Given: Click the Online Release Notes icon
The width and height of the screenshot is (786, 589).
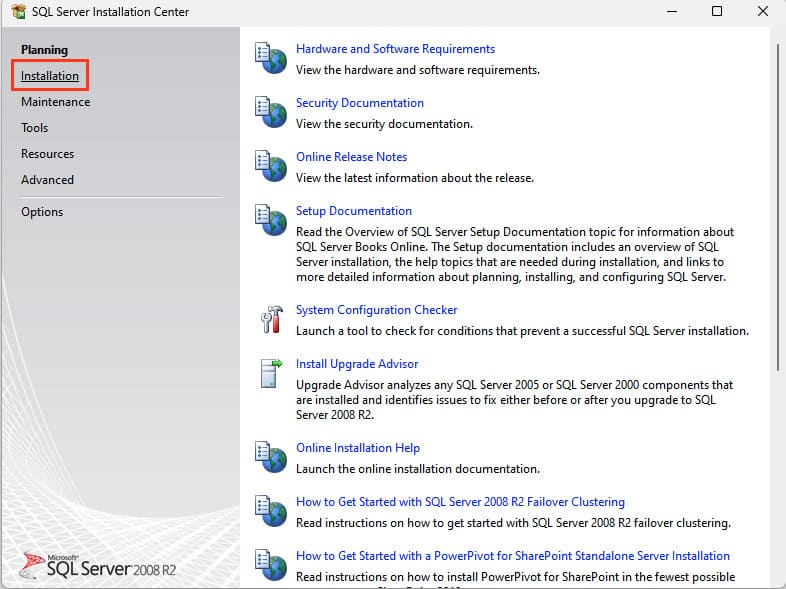Looking at the screenshot, I should pyautogui.click(x=270, y=167).
